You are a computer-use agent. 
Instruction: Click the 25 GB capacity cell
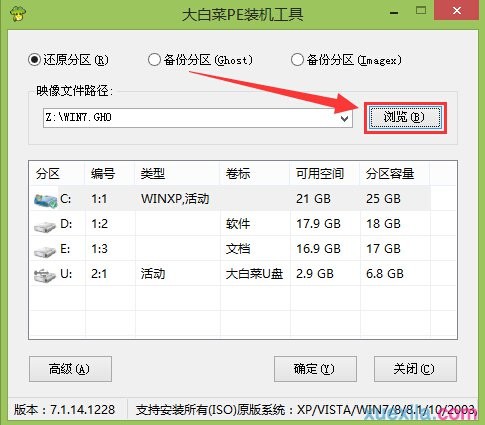pyautogui.click(x=383, y=199)
